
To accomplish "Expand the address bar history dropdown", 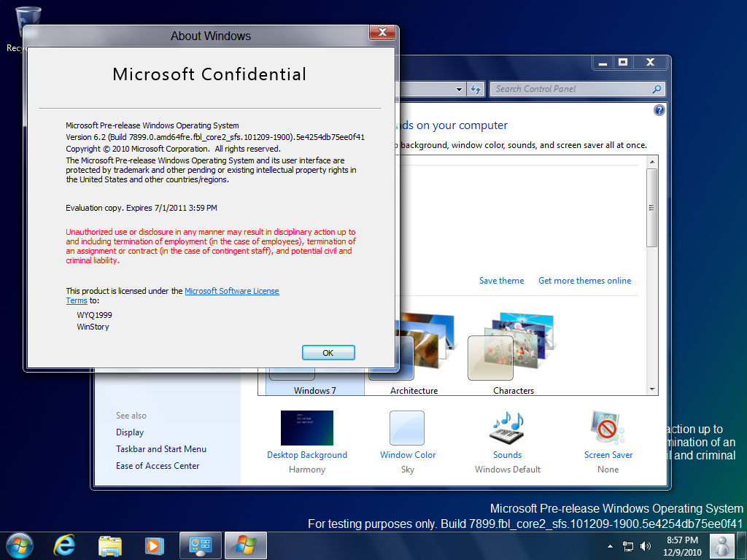I will point(459,89).
